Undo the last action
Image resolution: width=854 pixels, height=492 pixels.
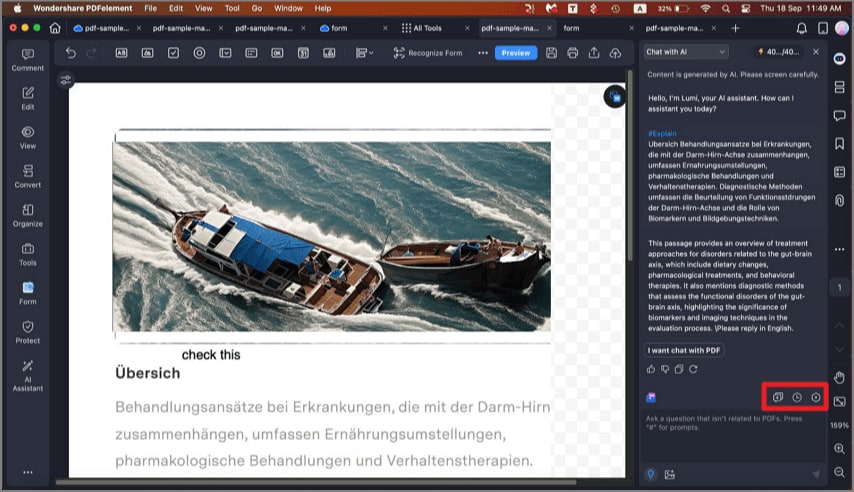pyautogui.click(x=71, y=53)
